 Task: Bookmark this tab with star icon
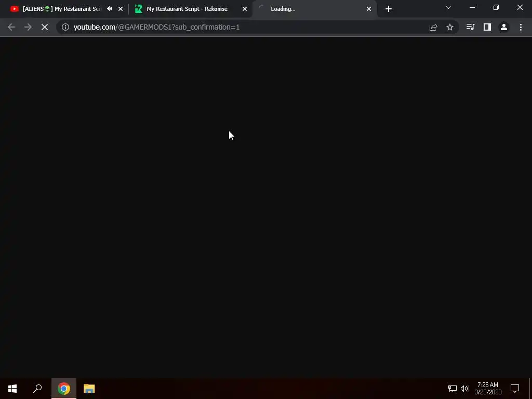click(x=450, y=27)
